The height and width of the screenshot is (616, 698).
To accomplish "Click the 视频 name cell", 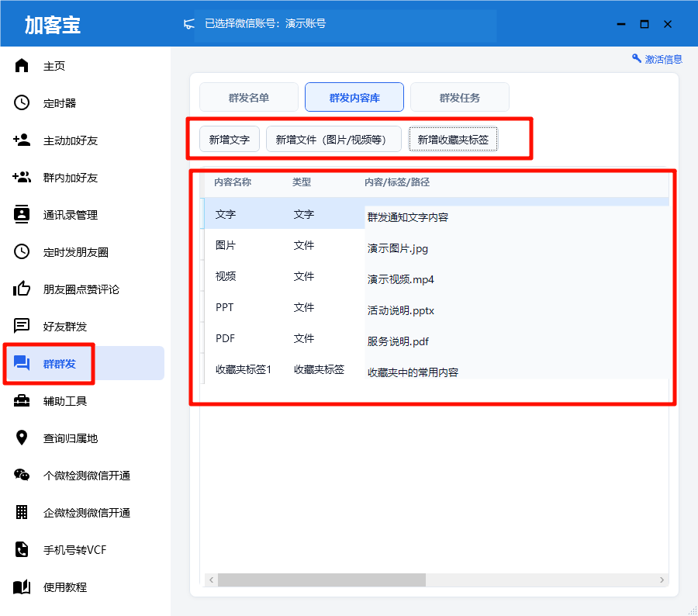I will click(226, 276).
